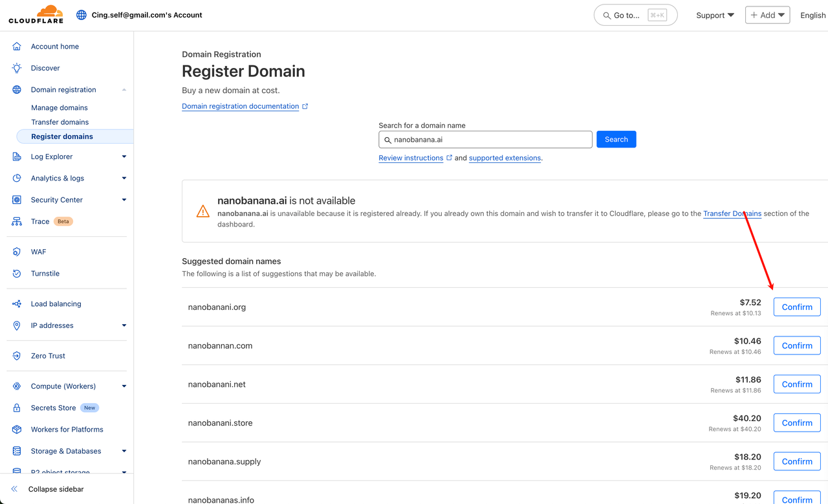Click the Turnstile icon

pyautogui.click(x=17, y=274)
